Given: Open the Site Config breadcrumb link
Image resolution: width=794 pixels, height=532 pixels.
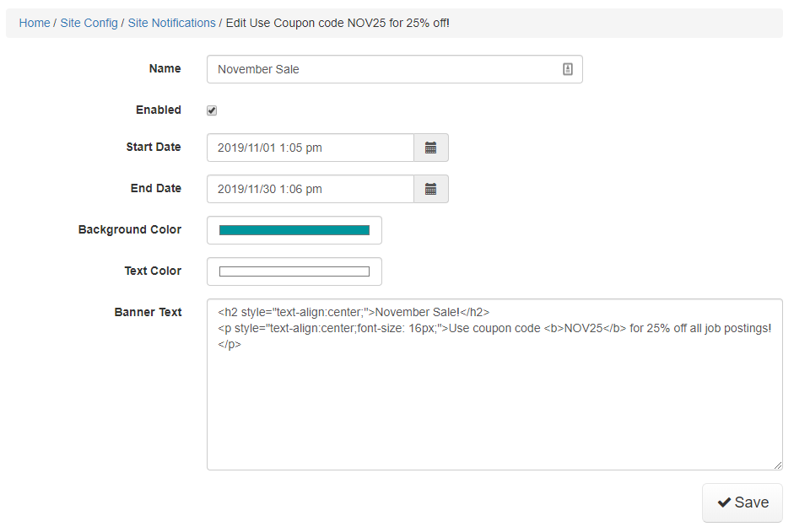Looking at the screenshot, I should tap(89, 24).
